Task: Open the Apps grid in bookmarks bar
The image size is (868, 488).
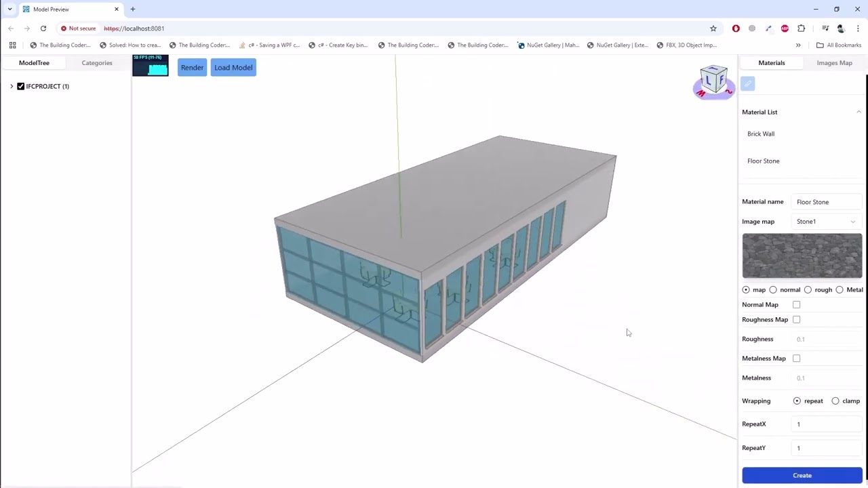Action: (x=12, y=45)
